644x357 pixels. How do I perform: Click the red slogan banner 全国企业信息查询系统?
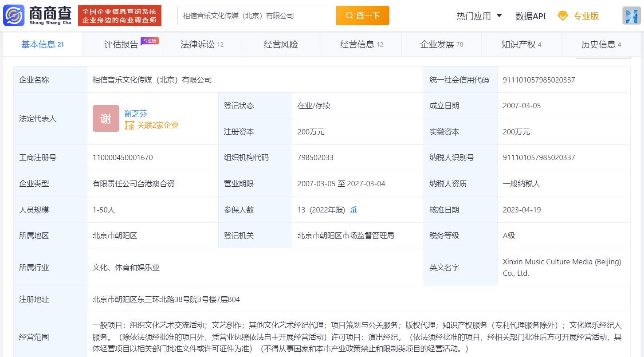tap(120, 16)
